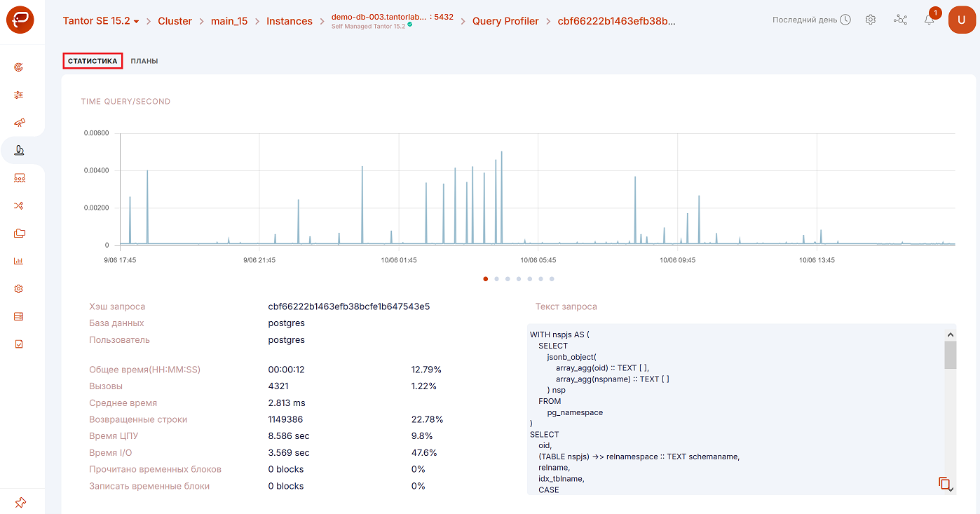Click the bar chart icon in sidebar
This screenshot has width=980, height=514.
(20, 262)
